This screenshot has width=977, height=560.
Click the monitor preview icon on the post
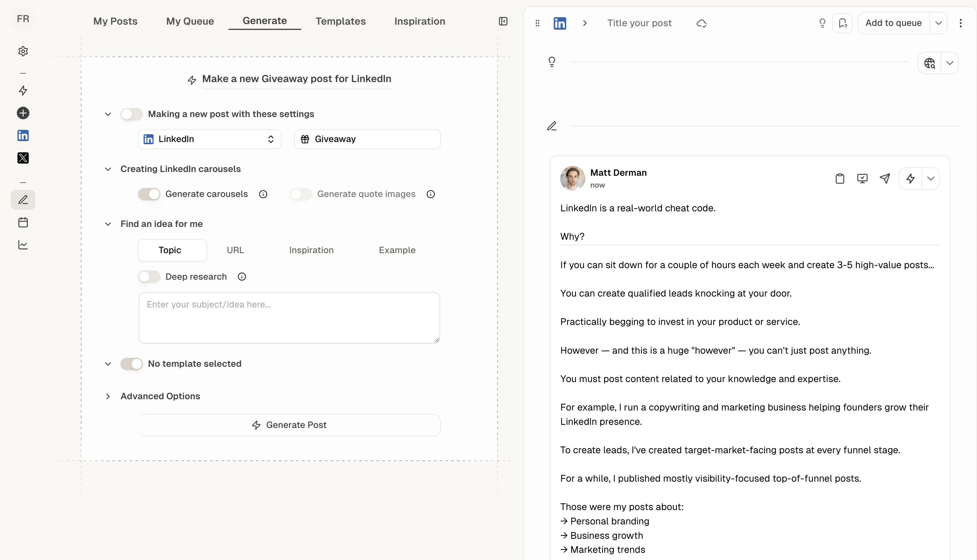coord(862,179)
